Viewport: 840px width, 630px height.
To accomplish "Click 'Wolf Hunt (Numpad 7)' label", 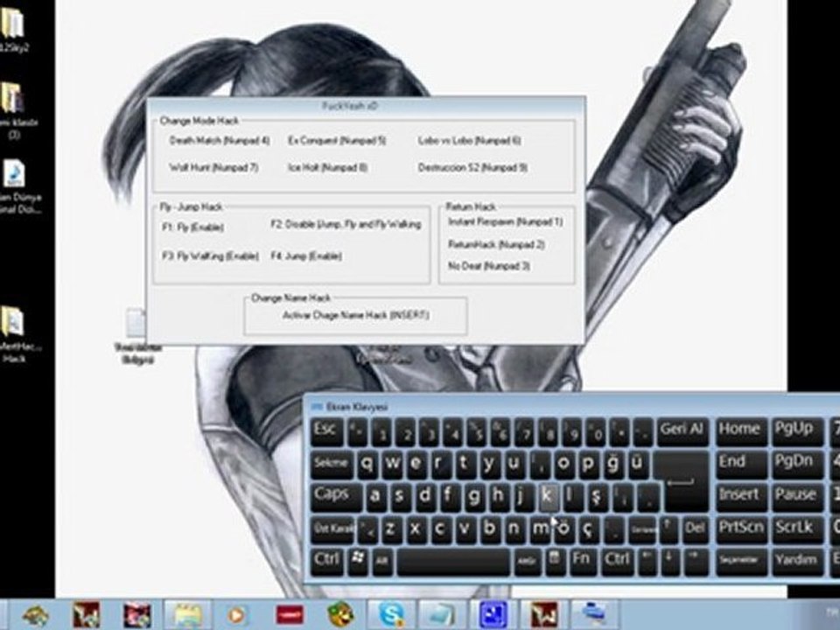I will [213, 168].
